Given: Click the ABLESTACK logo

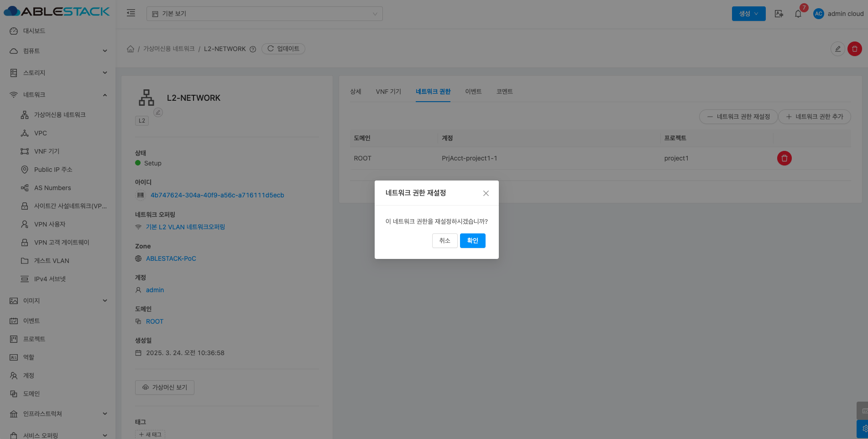Looking at the screenshot, I should [x=57, y=11].
